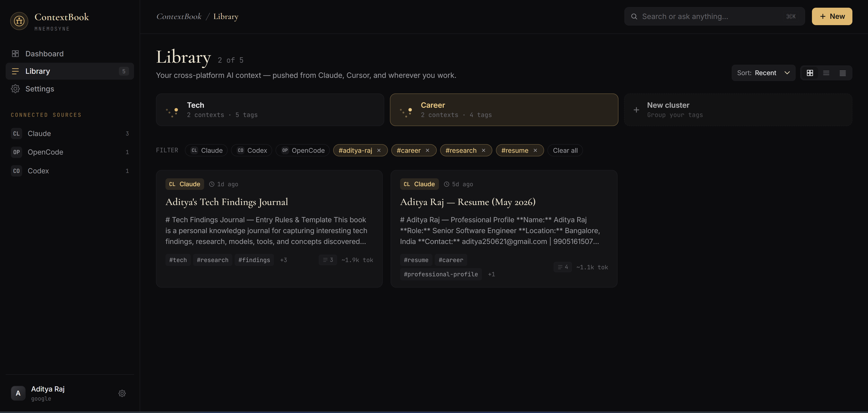
Task: Click the CO badge icon for Codex source
Action: pyautogui.click(x=17, y=171)
